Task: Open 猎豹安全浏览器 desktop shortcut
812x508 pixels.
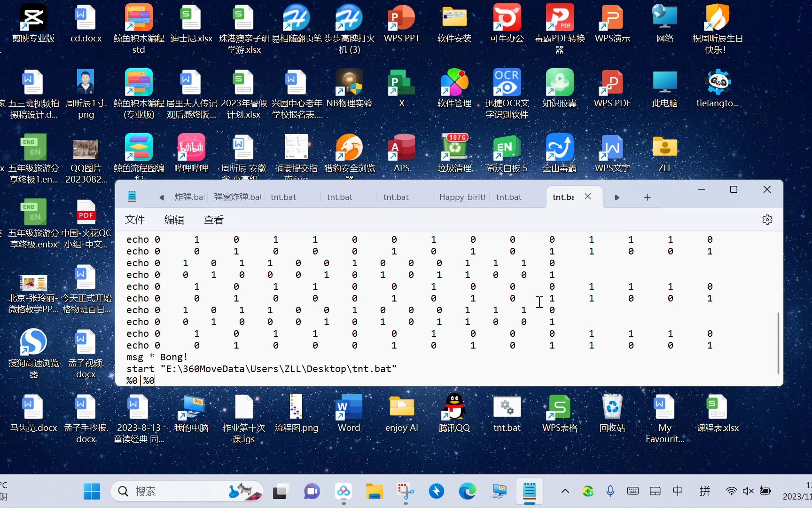Action: [x=349, y=156]
